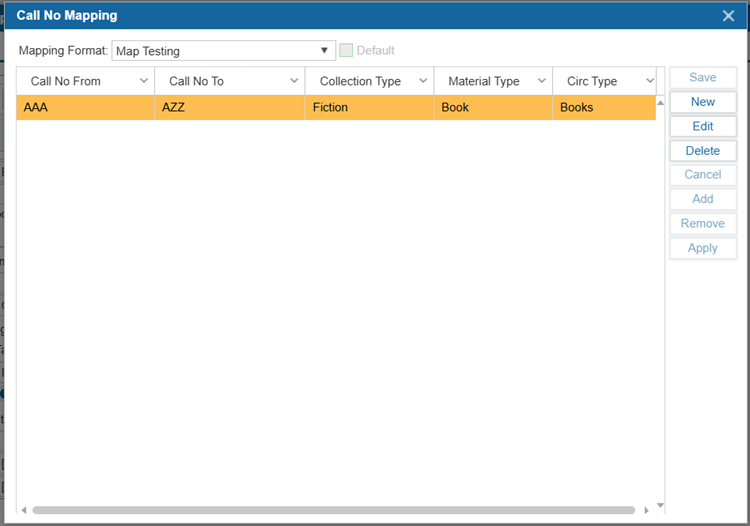The height and width of the screenshot is (526, 750).
Task: Open Circ Type column filter arrow
Action: click(645, 81)
